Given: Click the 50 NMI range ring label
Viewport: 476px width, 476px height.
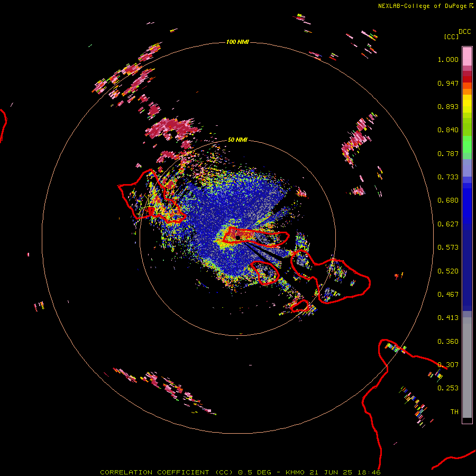Looking at the screenshot, I should [237, 140].
